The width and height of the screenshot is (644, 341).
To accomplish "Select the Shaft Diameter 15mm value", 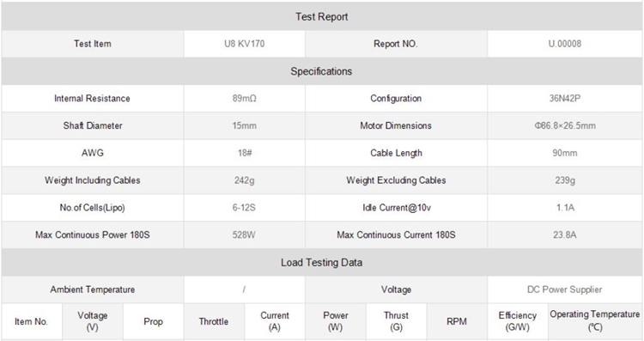I will click(245, 125).
